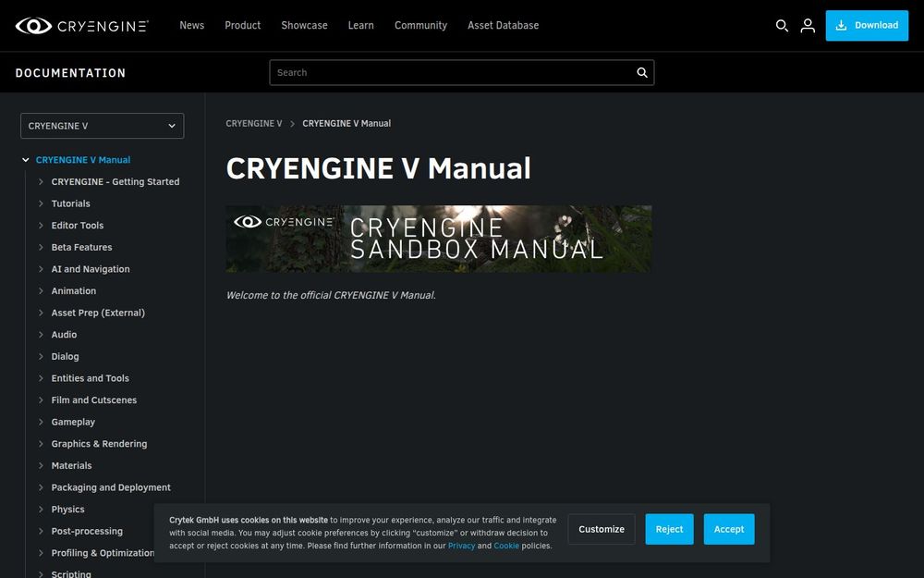Expand the Animation chevron

pyautogui.click(x=41, y=290)
